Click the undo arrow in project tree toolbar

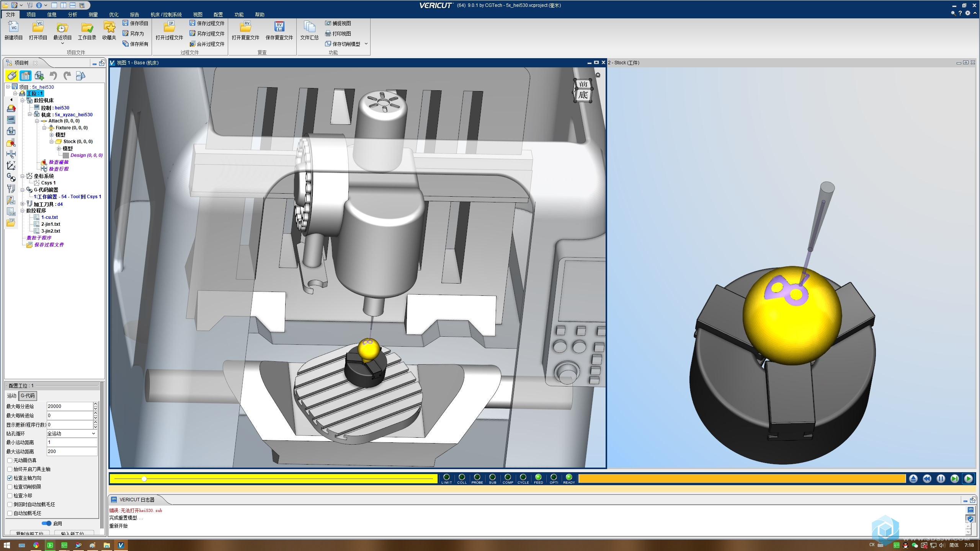[53, 76]
